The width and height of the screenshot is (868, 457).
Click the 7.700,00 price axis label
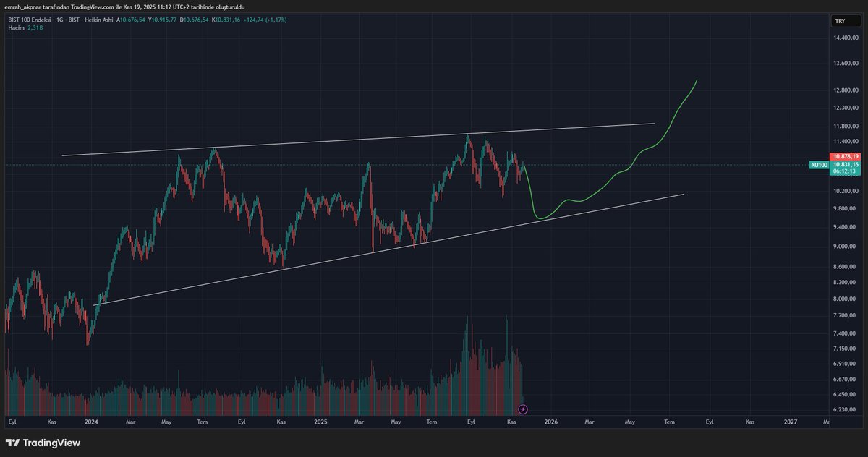(x=845, y=316)
